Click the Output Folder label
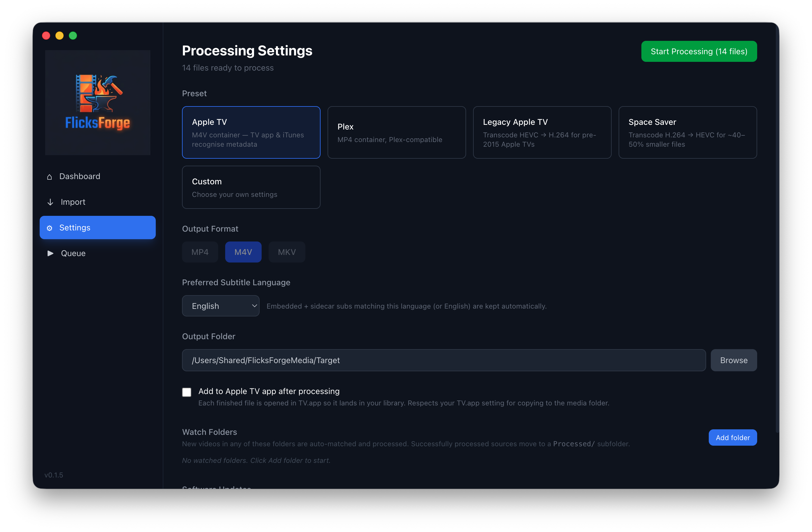This screenshot has width=812, height=532. (x=209, y=337)
